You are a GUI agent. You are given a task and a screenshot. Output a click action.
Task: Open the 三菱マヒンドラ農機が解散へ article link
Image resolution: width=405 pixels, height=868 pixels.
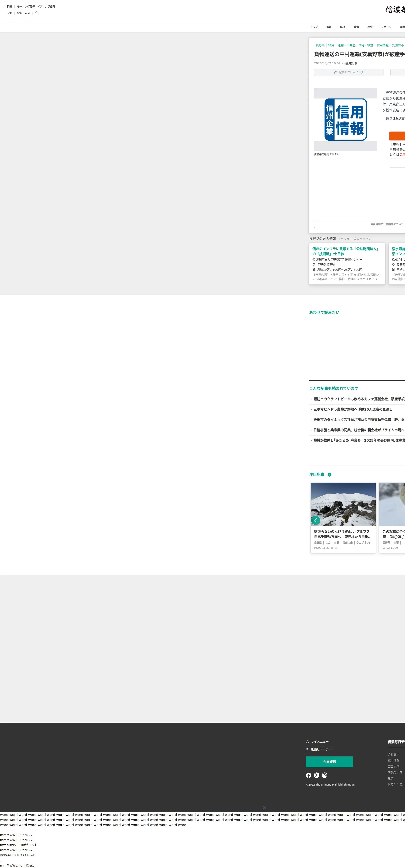tap(352, 409)
